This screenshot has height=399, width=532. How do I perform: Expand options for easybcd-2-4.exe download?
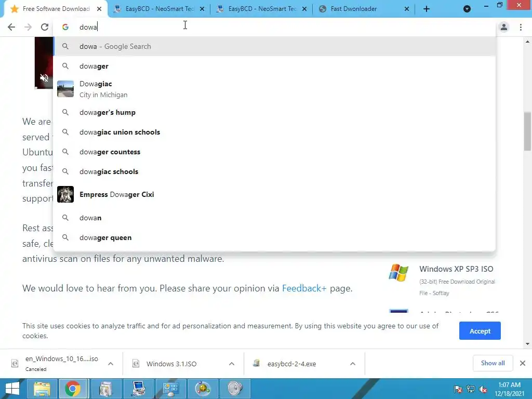point(353,364)
